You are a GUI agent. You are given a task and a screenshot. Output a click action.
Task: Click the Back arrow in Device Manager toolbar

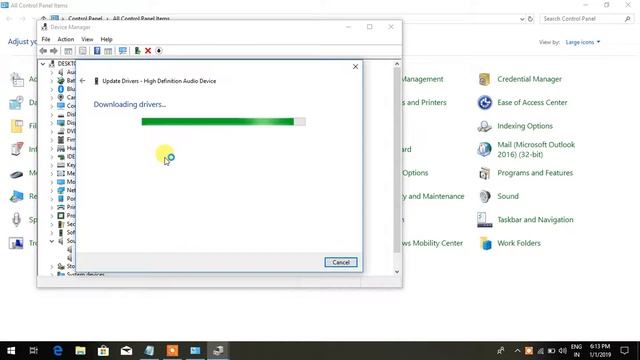43,51
